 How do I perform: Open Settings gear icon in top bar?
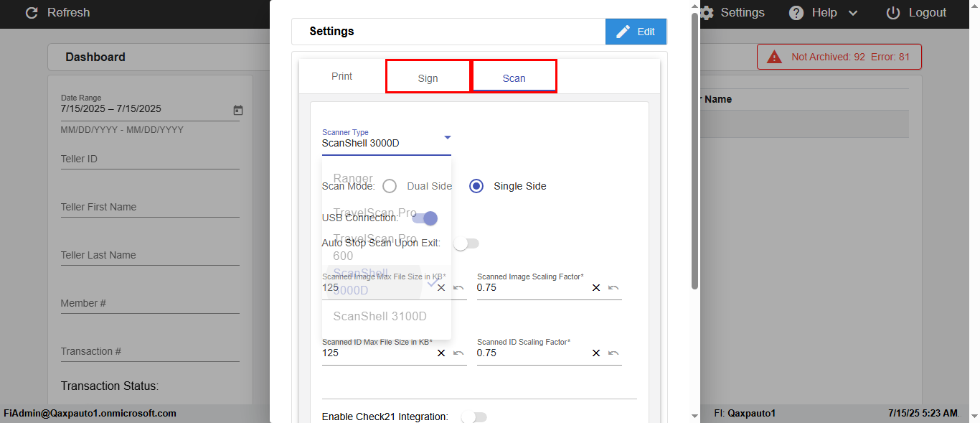pos(707,13)
